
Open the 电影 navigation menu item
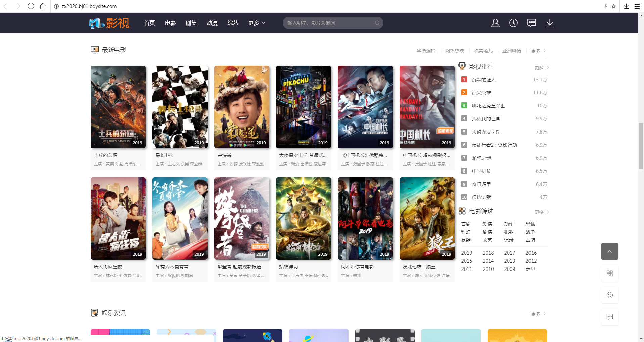tap(170, 23)
